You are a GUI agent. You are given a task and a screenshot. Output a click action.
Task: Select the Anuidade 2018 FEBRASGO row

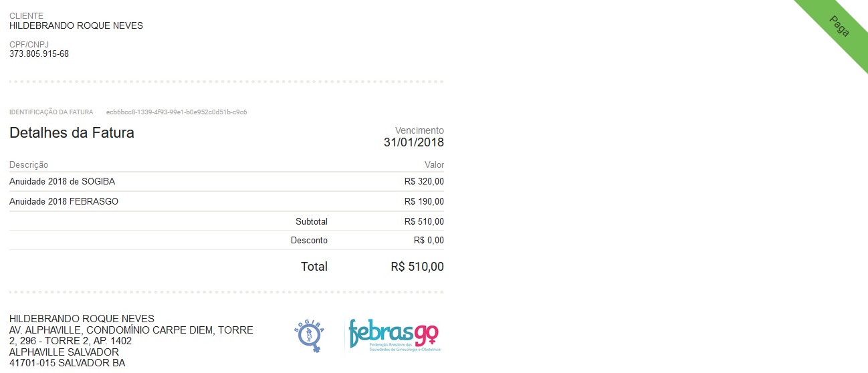pos(64,201)
